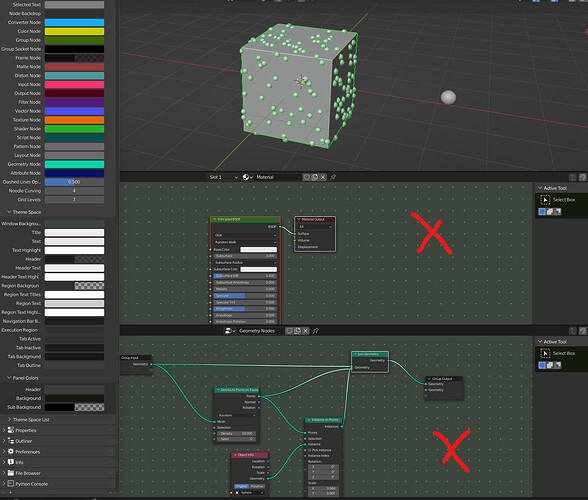Click the Properties editor icon in theme list
The image size is (588, 500).
coord(11,430)
